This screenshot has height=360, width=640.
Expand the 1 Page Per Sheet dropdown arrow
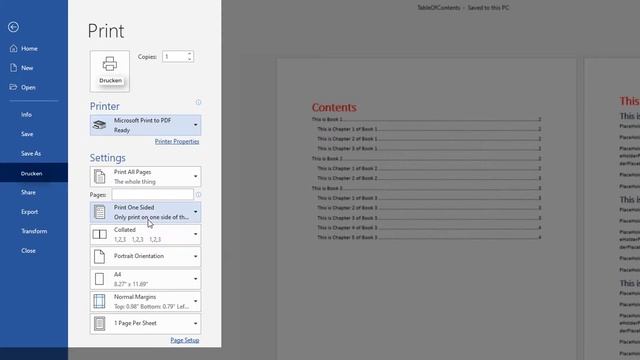coord(196,323)
